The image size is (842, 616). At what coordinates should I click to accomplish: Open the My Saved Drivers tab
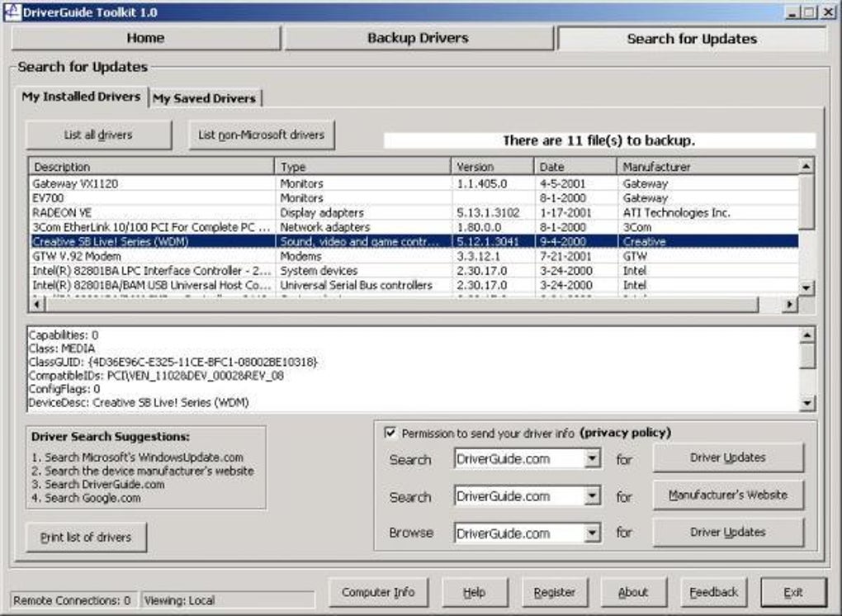click(x=204, y=98)
